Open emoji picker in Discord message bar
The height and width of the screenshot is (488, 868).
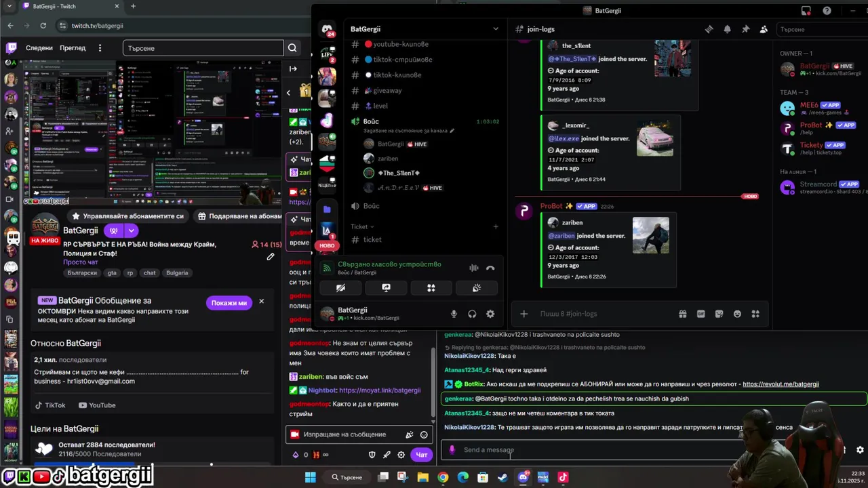point(737,314)
